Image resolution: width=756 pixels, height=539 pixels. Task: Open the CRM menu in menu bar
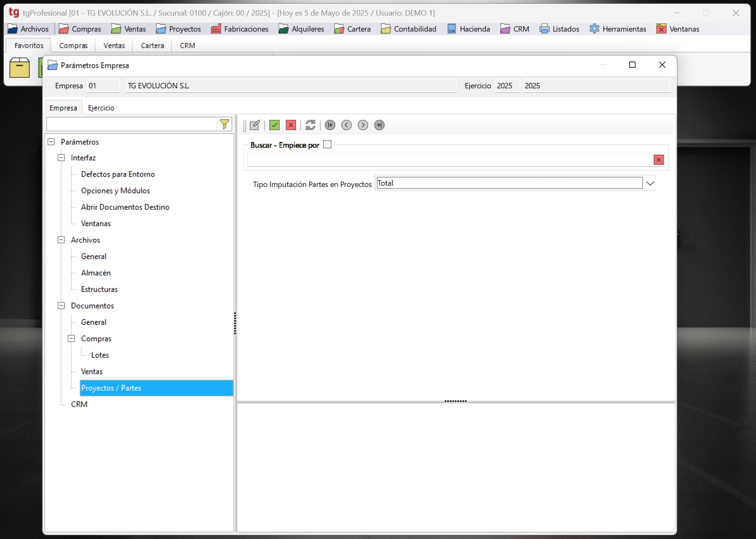[515, 29]
